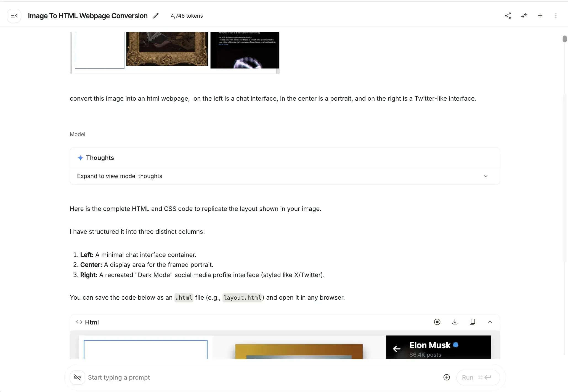568x392 pixels.
Task: Toggle the temporary chat icon by prompt
Action: [78, 377]
